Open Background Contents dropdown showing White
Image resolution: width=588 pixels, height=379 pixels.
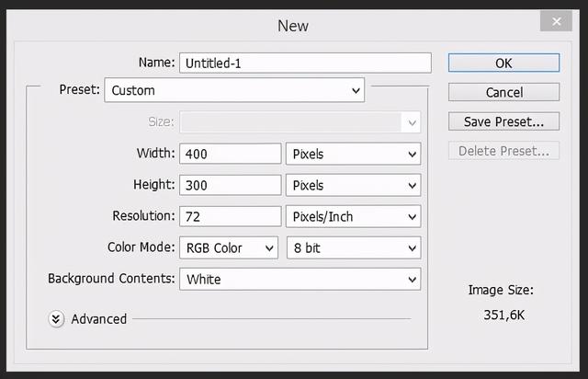coord(300,279)
